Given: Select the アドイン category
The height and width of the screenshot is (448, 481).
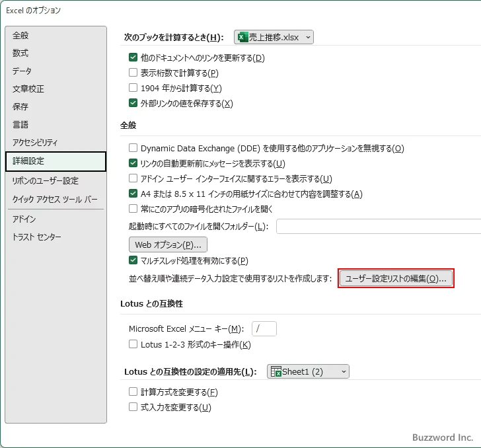Looking at the screenshot, I should pos(55,219).
